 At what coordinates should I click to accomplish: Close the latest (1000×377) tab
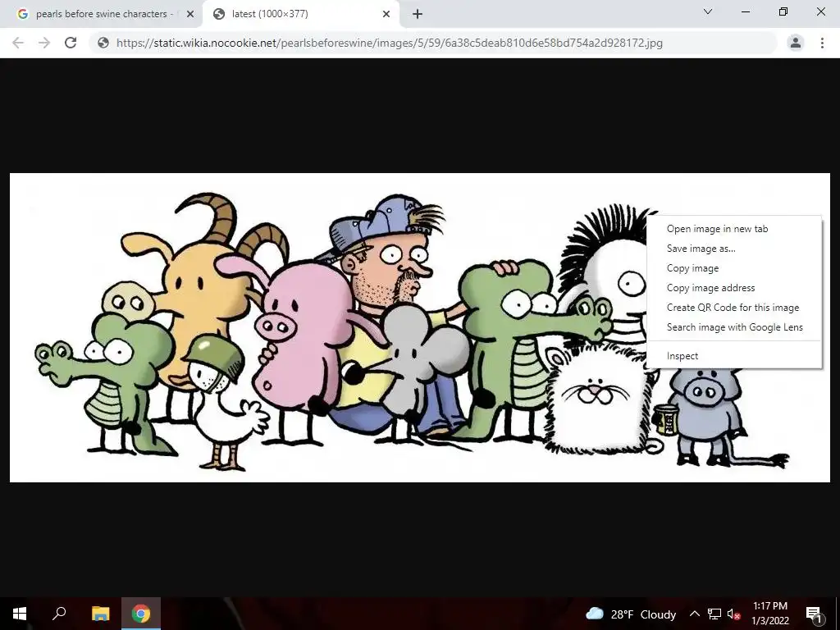pyautogui.click(x=386, y=15)
